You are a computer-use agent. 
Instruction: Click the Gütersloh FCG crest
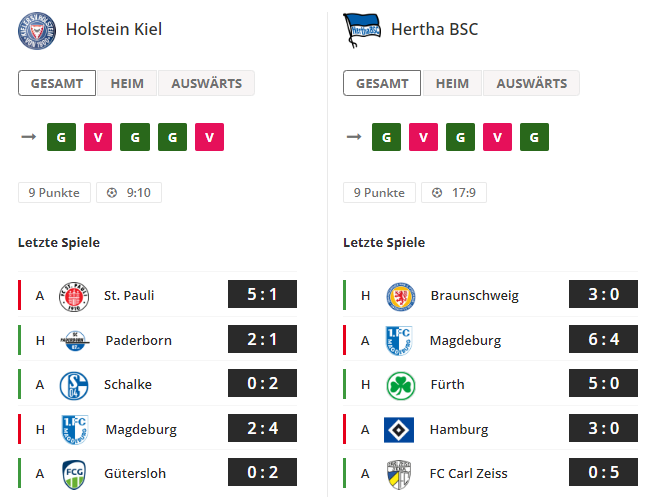pyautogui.click(x=74, y=474)
